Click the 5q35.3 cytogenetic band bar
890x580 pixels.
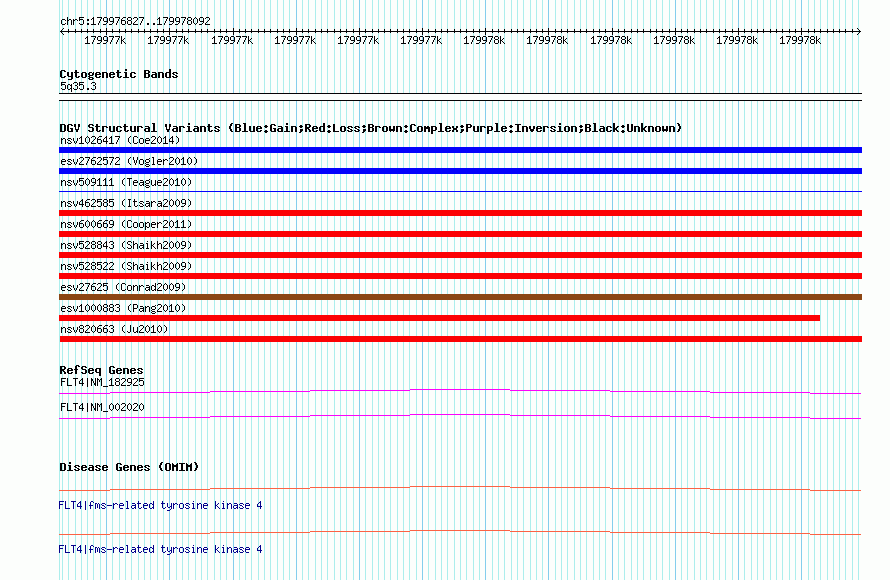pyautogui.click(x=460, y=97)
